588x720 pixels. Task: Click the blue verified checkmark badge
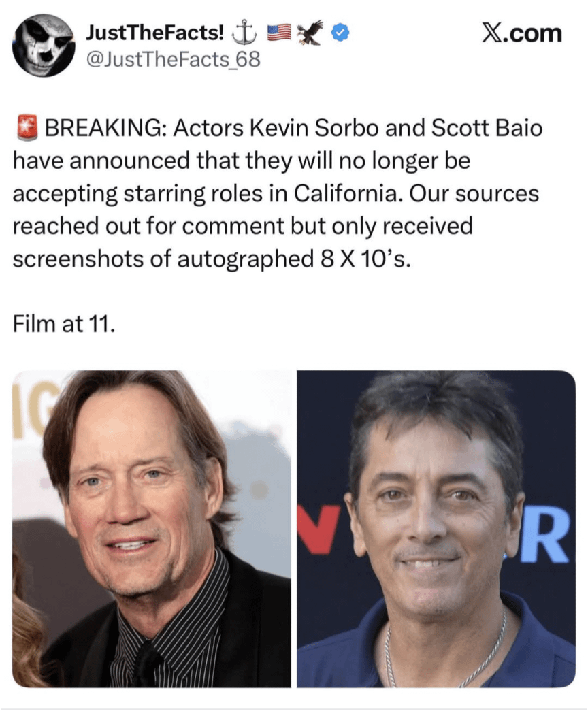coord(341,33)
